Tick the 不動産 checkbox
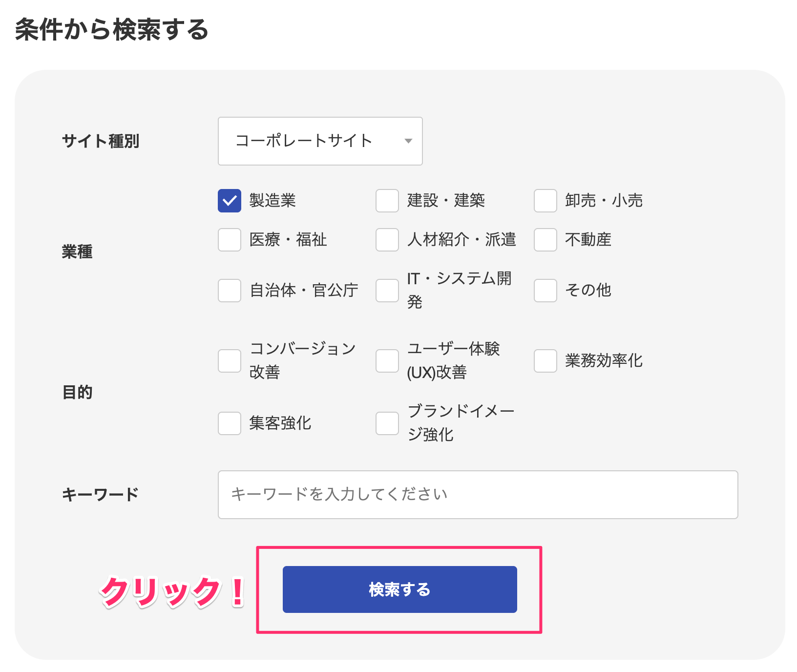This screenshot has width=797, height=672. point(545,240)
